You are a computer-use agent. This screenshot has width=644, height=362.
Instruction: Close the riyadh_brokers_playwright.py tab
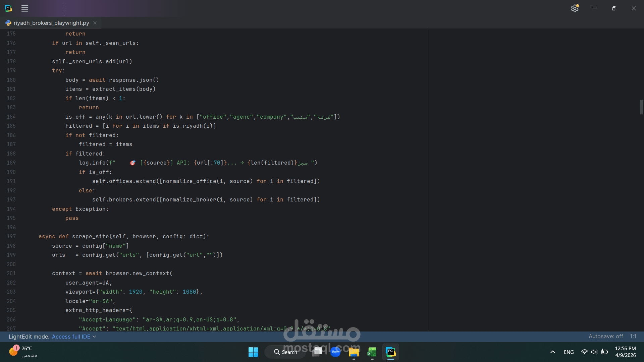tap(95, 23)
